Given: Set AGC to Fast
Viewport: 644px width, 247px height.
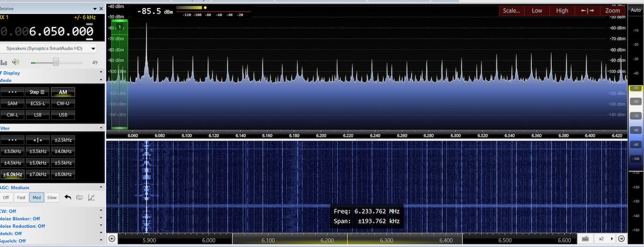Looking at the screenshot, I should (21, 198).
